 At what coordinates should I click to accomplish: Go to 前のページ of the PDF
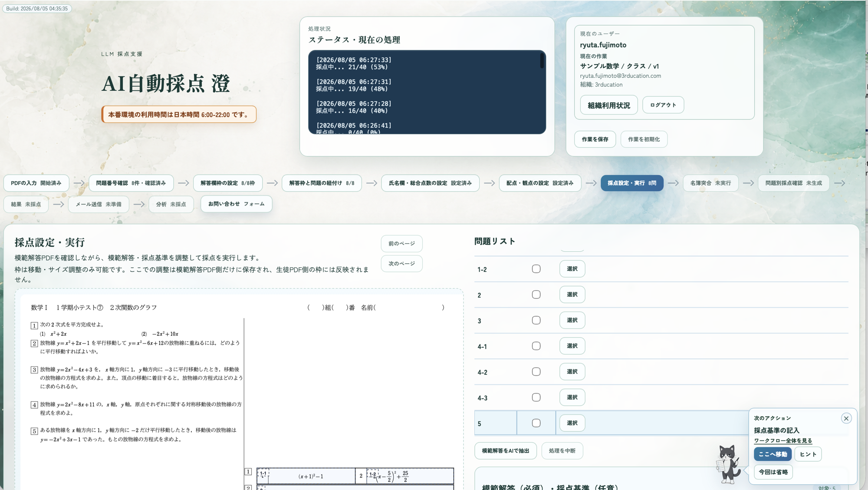pyautogui.click(x=401, y=244)
